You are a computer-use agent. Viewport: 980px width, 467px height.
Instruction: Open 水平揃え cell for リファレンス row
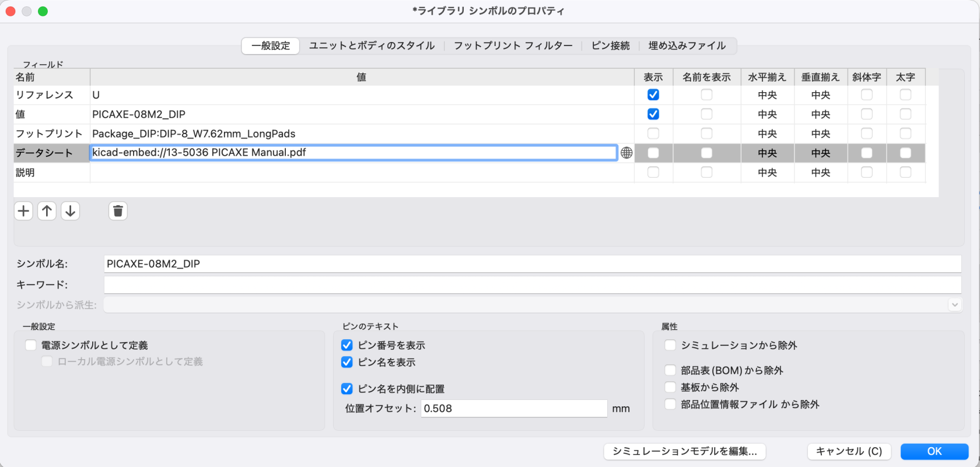(x=767, y=95)
